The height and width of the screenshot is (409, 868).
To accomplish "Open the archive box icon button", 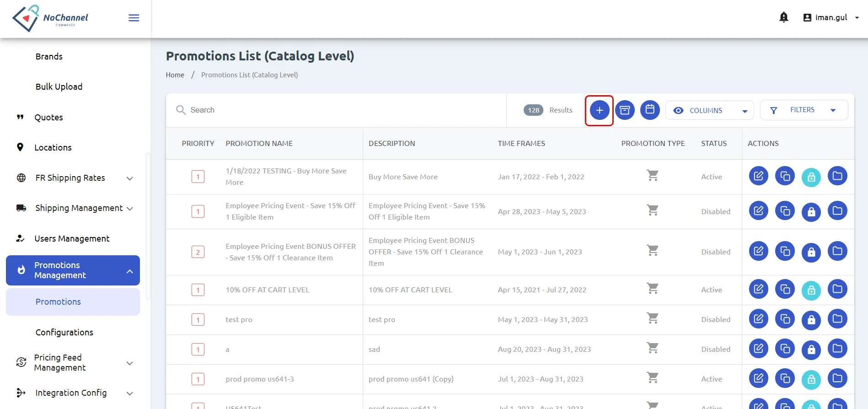I will 625,110.
